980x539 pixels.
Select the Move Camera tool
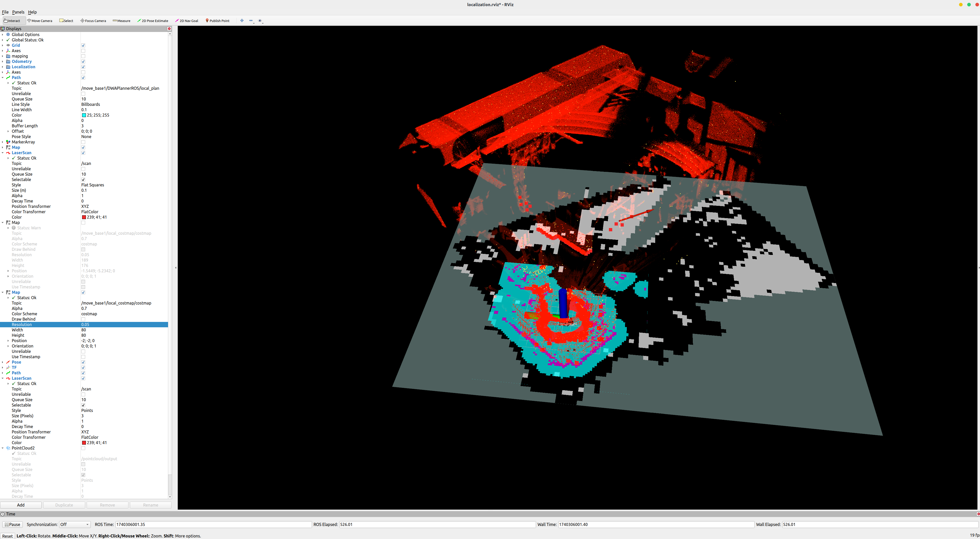click(x=40, y=20)
